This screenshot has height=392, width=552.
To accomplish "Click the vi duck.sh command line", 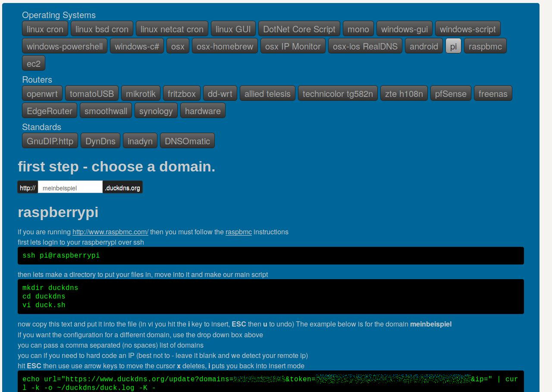I will coord(44,305).
